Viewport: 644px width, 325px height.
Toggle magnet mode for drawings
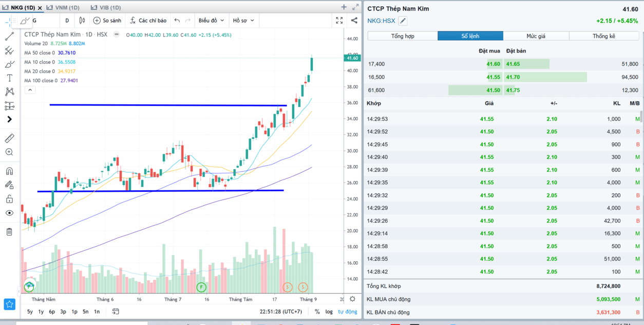tap(9, 171)
